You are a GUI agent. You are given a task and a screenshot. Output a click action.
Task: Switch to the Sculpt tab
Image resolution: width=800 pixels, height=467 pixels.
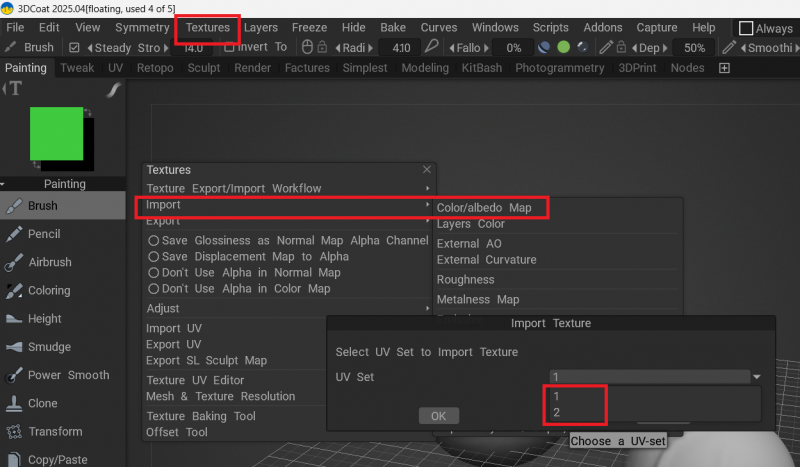[x=204, y=68]
